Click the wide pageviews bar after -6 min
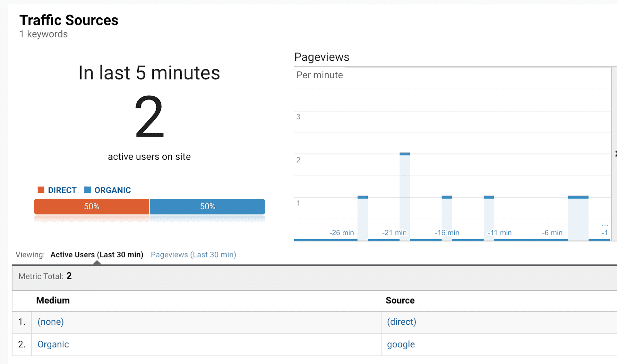The height and width of the screenshot is (364, 617). [x=578, y=218]
